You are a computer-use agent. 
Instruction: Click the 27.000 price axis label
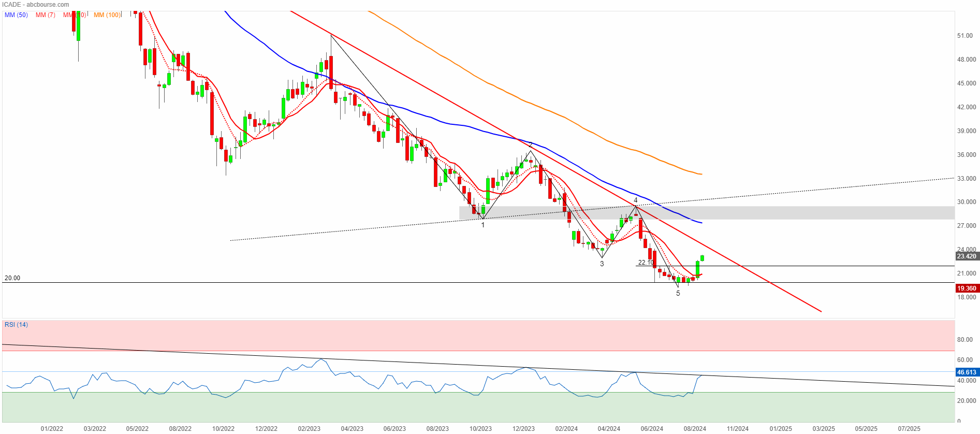tap(967, 226)
